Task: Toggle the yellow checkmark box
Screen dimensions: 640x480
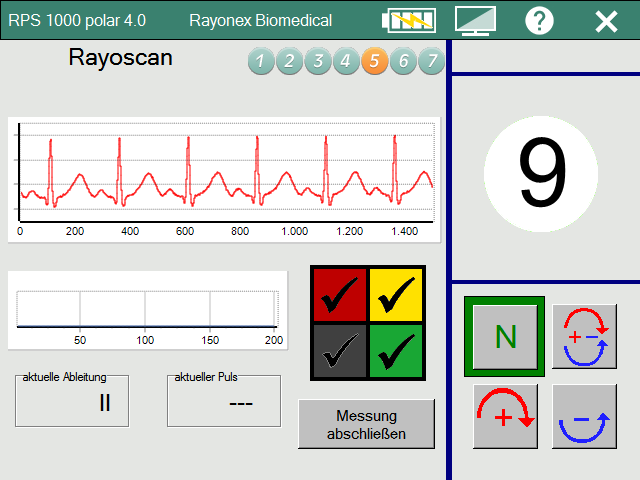Action: point(396,294)
